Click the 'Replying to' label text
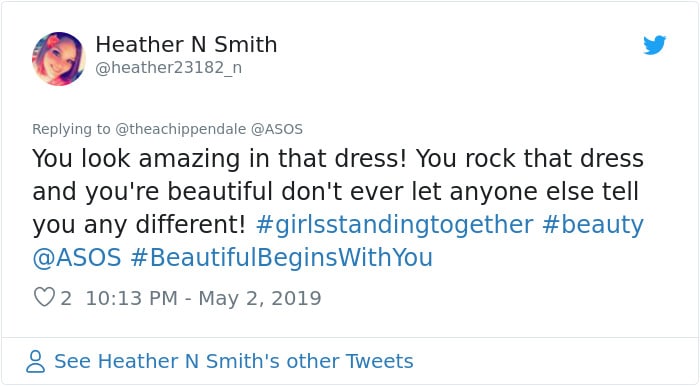The width and height of the screenshot is (700, 386). pos(71,129)
